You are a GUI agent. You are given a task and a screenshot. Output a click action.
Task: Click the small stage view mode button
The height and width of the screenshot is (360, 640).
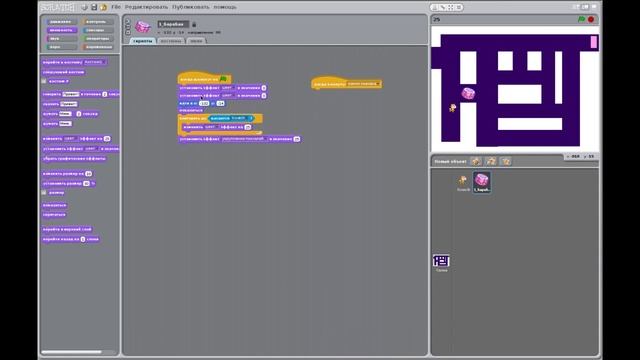[x=577, y=7]
